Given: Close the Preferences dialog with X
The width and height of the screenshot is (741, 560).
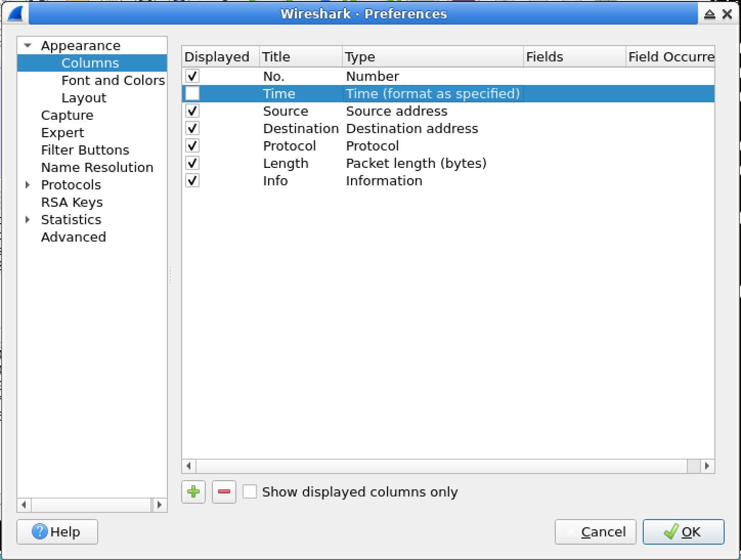Looking at the screenshot, I should click(x=727, y=14).
